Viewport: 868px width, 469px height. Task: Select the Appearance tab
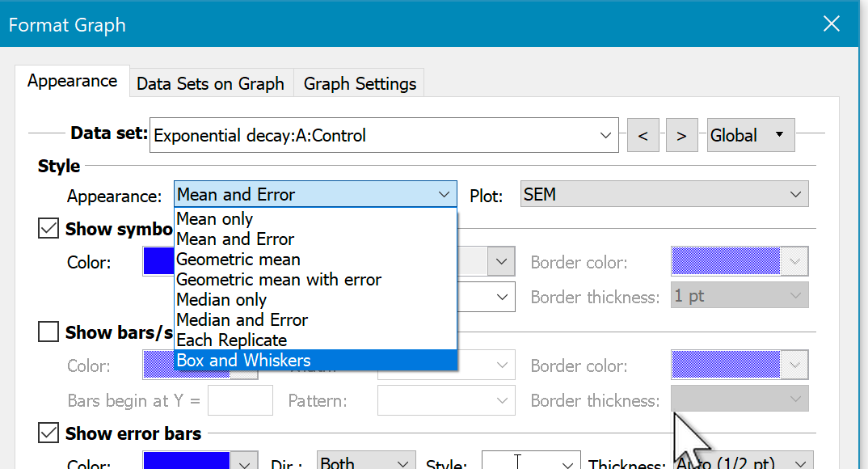click(72, 82)
